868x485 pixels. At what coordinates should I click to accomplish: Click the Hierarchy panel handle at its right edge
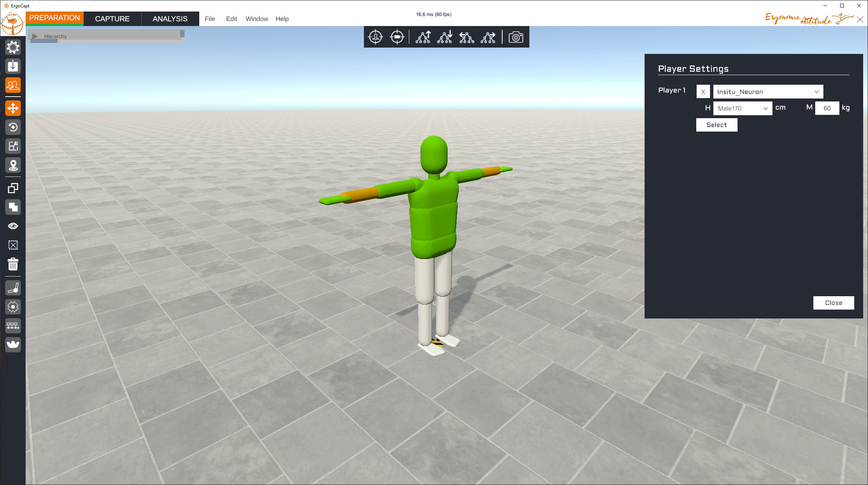pos(183,34)
